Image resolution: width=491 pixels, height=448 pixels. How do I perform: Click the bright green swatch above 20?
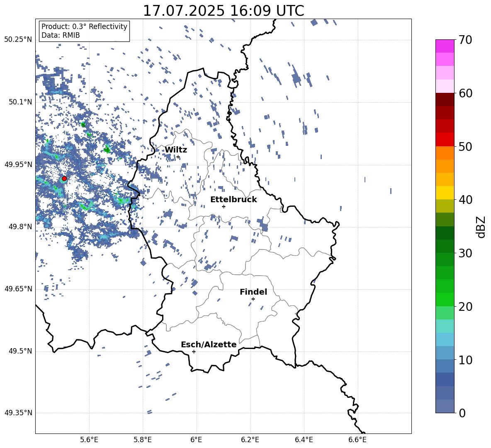click(x=445, y=299)
